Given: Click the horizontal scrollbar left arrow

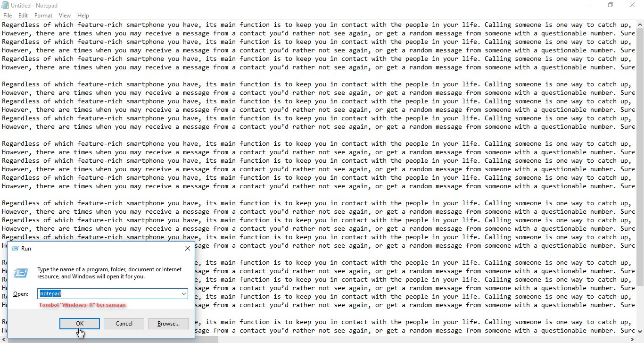Looking at the screenshot, I should pyautogui.click(x=4, y=339).
